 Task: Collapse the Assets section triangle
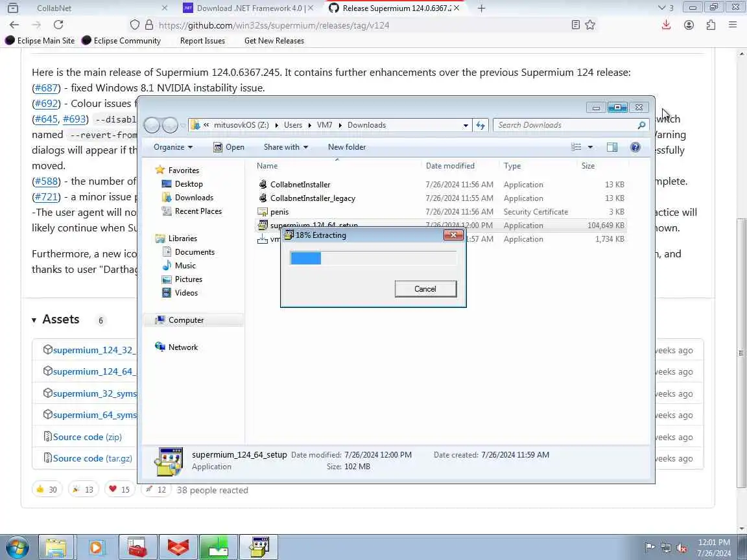[34, 320]
